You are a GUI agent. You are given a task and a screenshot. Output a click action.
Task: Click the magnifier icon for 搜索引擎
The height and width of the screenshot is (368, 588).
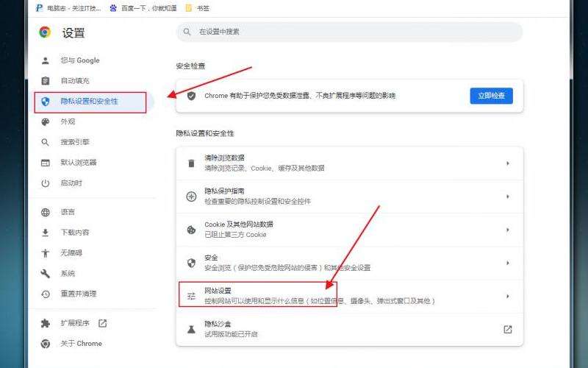tap(46, 142)
